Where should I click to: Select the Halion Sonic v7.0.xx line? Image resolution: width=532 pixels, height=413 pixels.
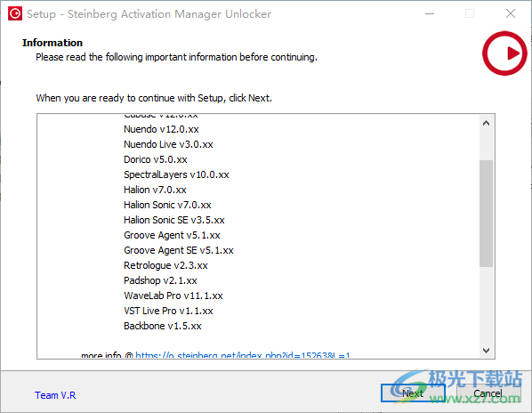pos(167,205)
